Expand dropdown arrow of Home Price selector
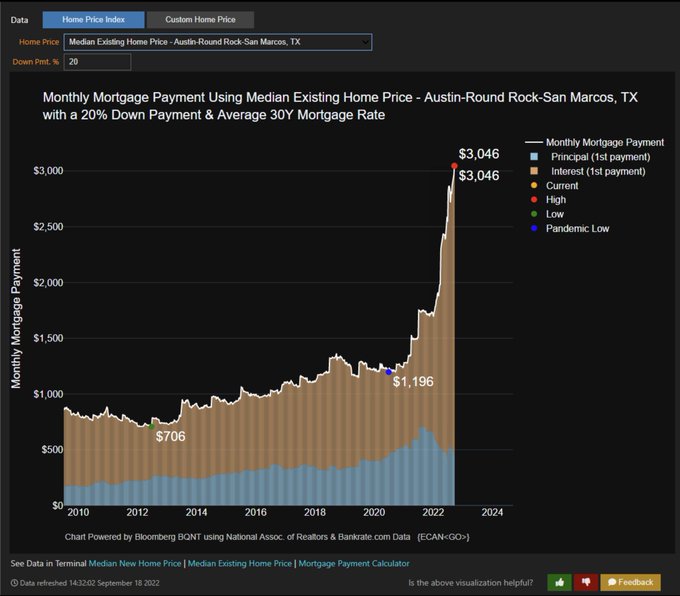 [365, 42]
